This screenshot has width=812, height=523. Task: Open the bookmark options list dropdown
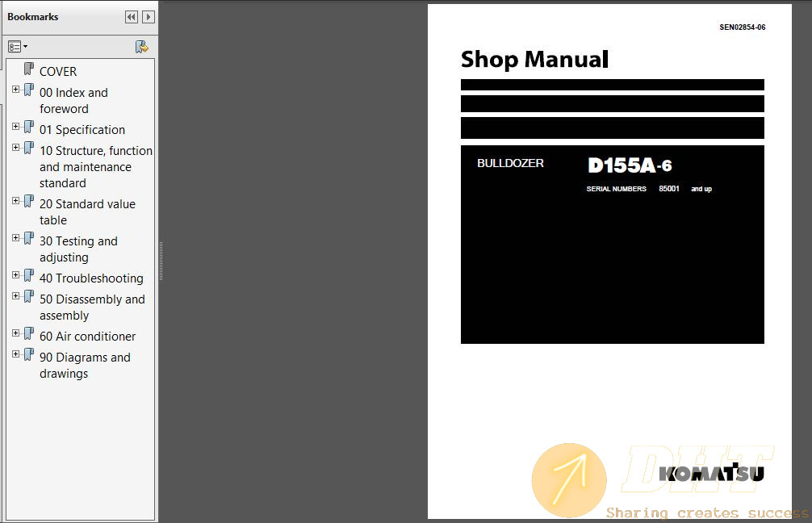coord(18,47)
